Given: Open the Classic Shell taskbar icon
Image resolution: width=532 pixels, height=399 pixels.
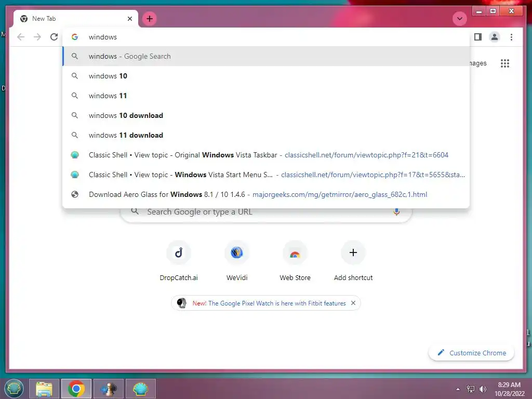Looking at the screenshot, I should 140,389.
